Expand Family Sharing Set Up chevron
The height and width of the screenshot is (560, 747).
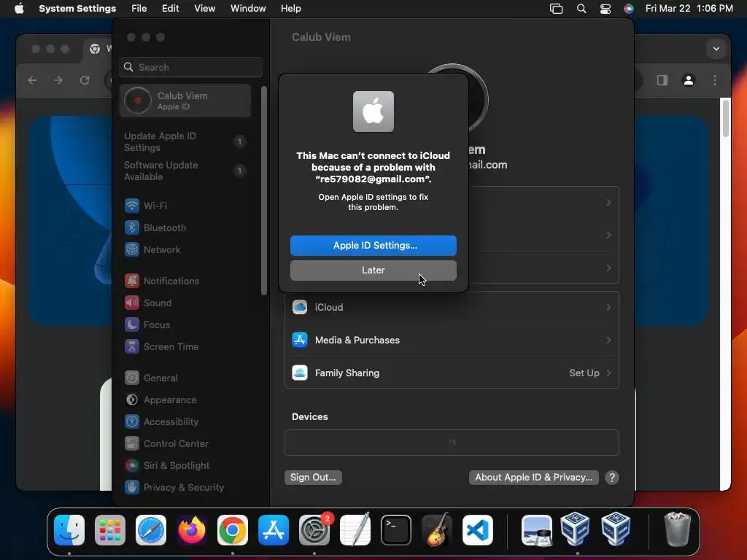click(608, 373)
